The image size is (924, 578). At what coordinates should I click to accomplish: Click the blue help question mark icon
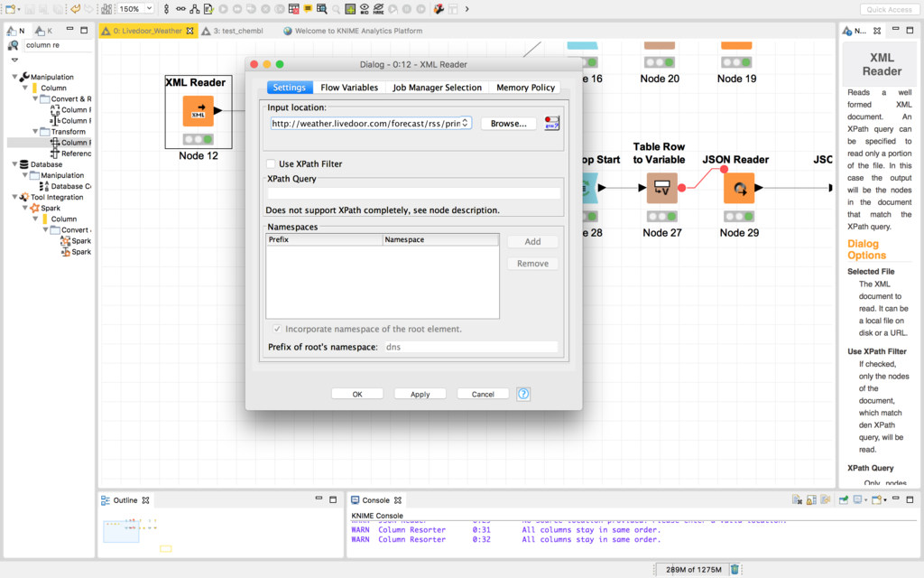click(x=523, y=394)
